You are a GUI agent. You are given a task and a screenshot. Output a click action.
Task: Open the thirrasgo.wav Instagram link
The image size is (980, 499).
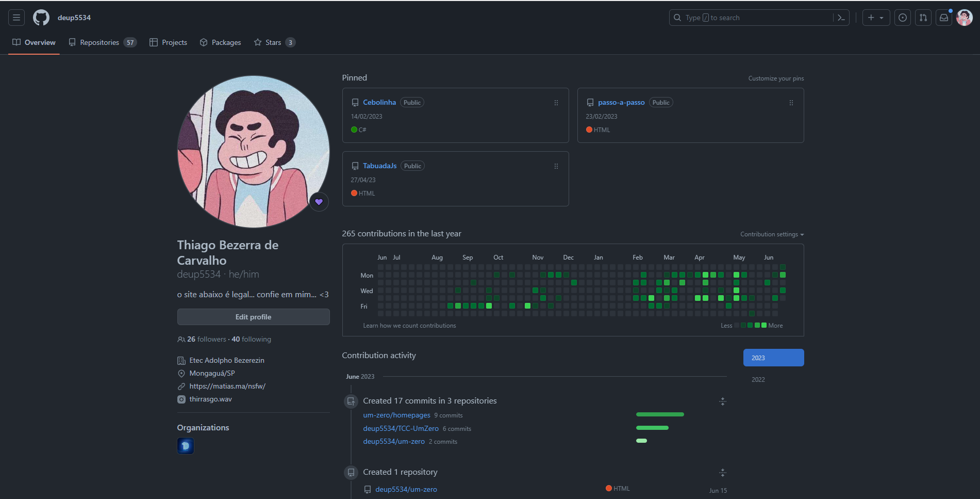[210, 399]
